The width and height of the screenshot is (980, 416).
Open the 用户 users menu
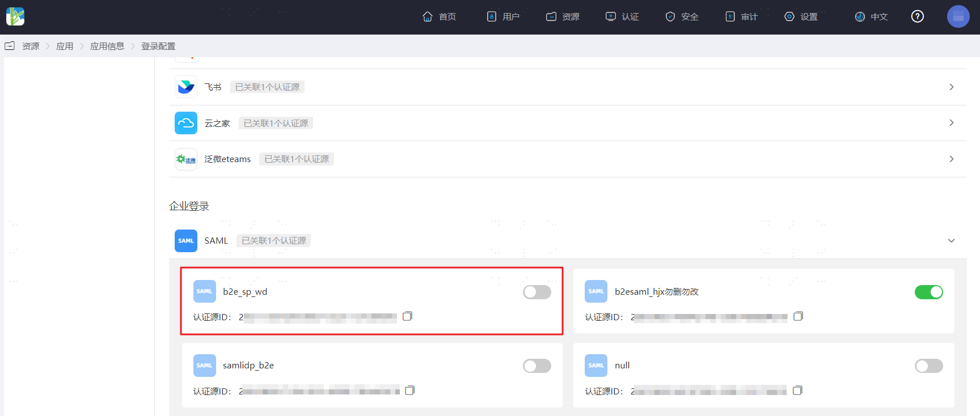[x=503, y=16]
